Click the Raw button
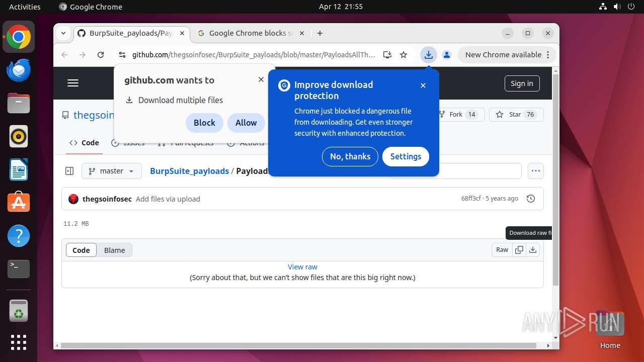This screenshot has height=362, width=644. (502, 250)
